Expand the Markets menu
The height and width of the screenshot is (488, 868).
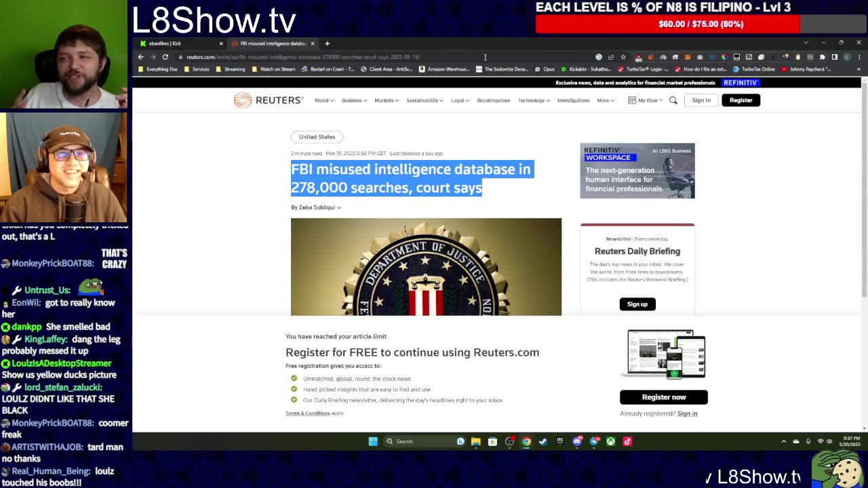(x=387, y=100)
